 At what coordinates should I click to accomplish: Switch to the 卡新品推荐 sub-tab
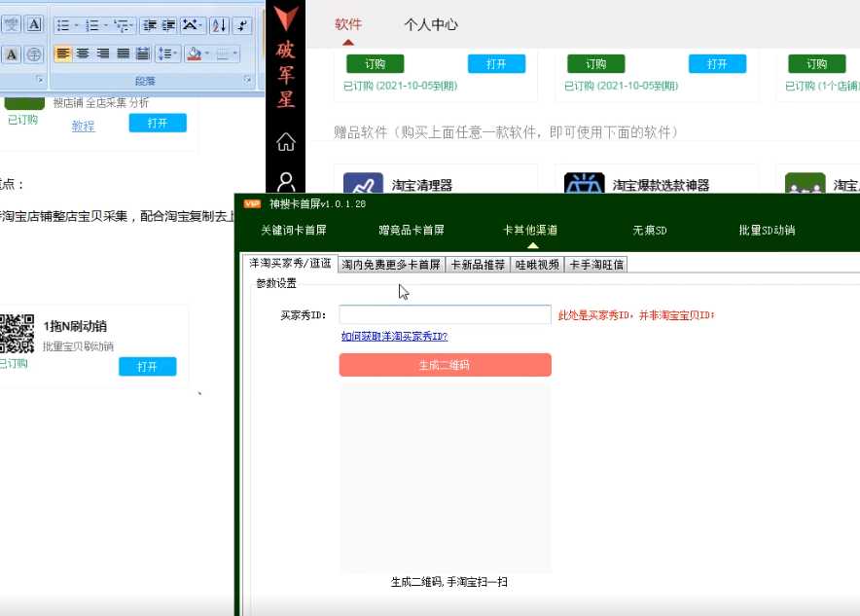click(478, 265)
